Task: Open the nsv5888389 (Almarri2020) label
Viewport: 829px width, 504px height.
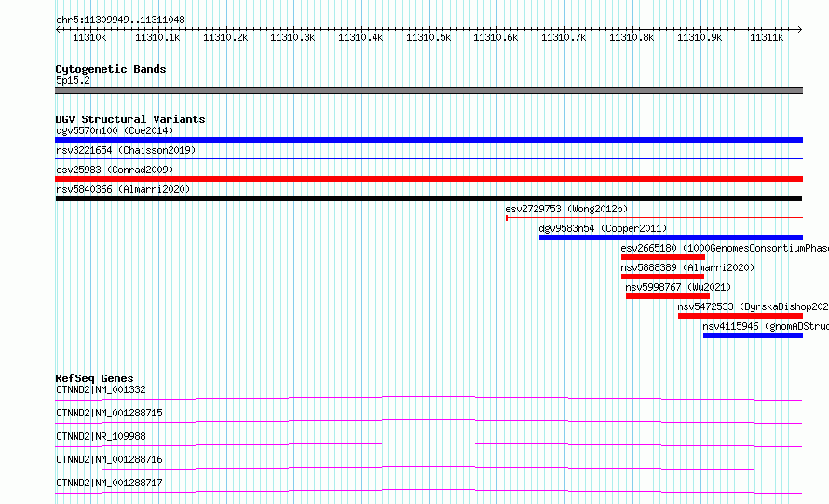Action: tap(687, 267)
